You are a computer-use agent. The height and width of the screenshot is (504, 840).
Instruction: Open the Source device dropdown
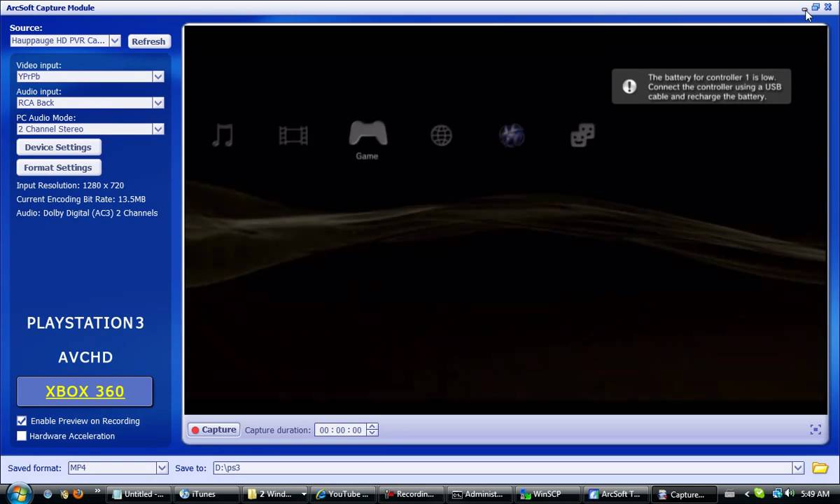115,41
